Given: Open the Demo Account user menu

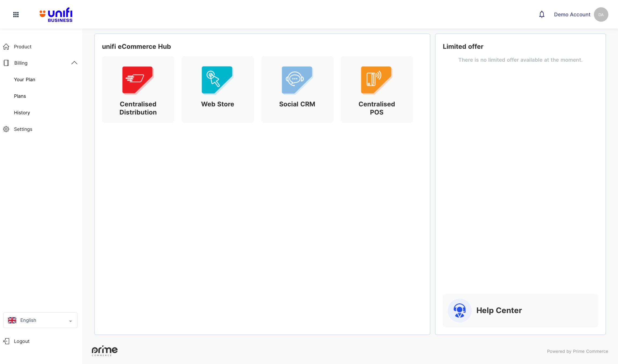Looking at the screenshot, I should click(x=572, y=14).
